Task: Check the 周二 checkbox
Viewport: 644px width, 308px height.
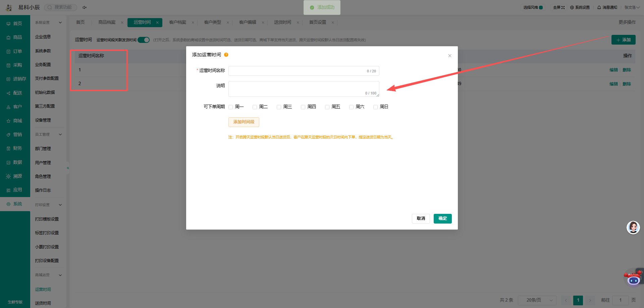Action: [x=255, y=107]
